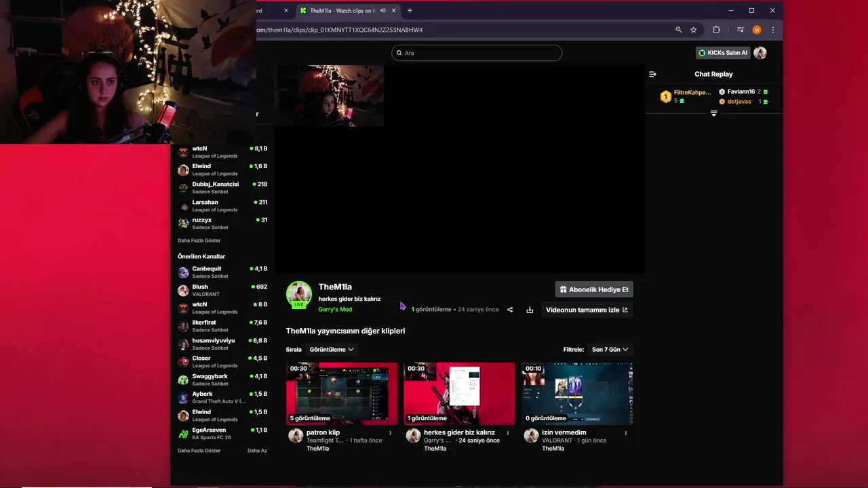This screenshot has height=488, width=868.
Task: Click Videonun tamamını izle button
Action: click(x=587, y=310)
